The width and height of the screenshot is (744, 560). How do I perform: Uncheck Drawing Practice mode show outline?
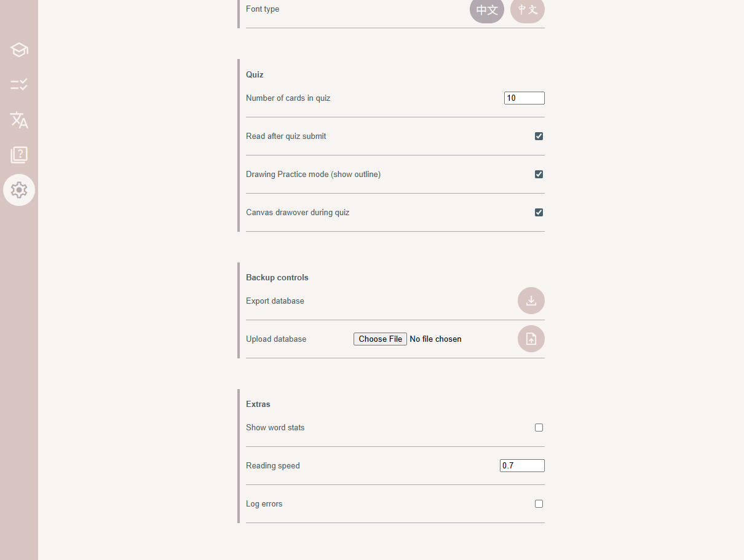(539, 174)
